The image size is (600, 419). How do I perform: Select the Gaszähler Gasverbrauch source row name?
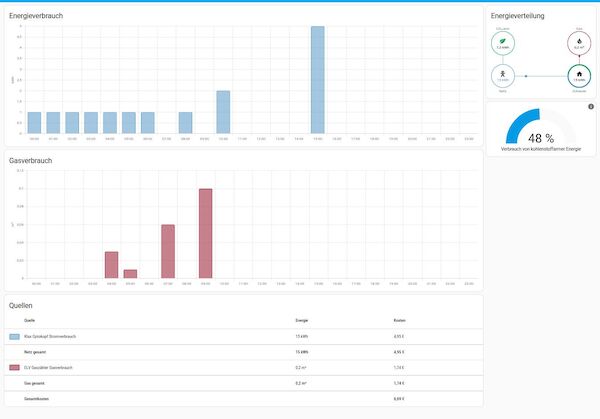tap(48, 367)
